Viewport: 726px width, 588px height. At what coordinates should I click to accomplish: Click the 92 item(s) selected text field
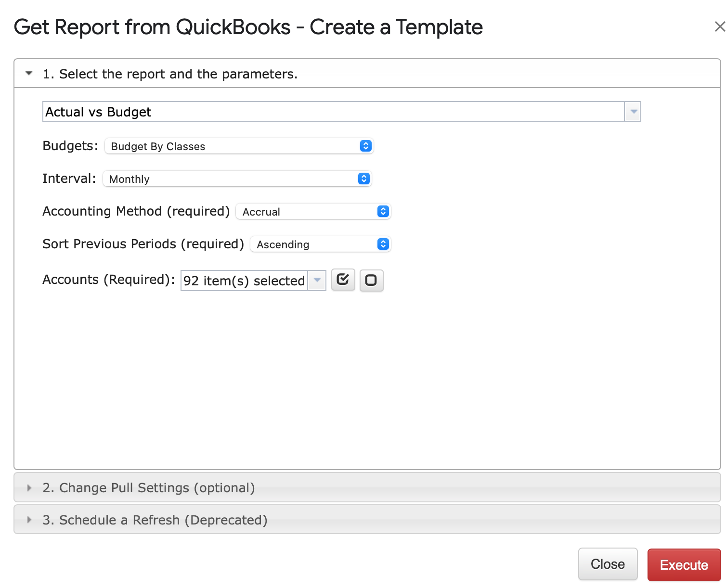(244, 281)
